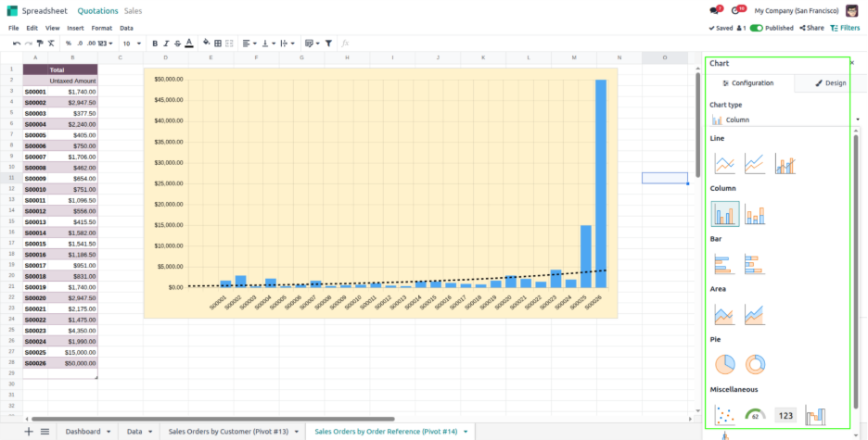Select the stacked Line chart type
868x440 pixels.
click(x=755, y=164)
